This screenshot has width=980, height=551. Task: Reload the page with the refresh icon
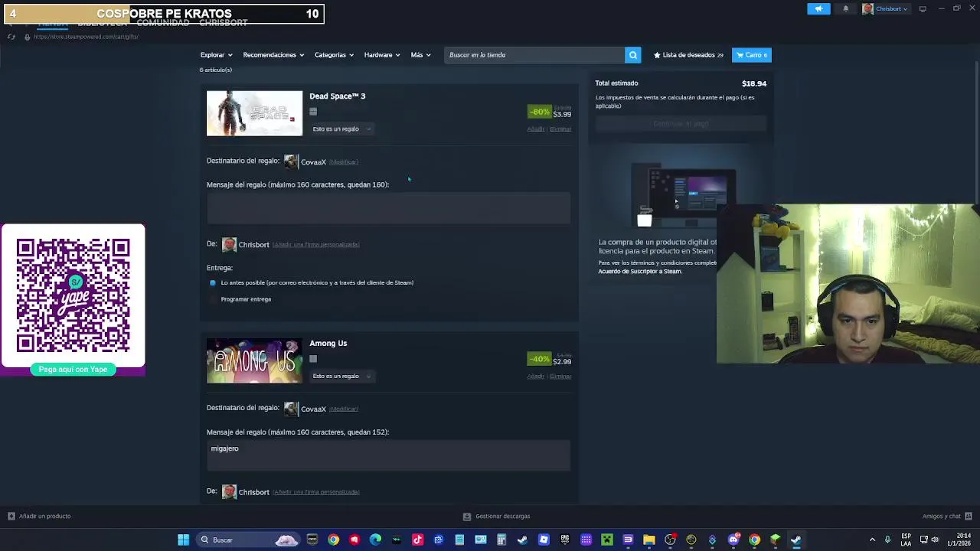pos(11,37)
